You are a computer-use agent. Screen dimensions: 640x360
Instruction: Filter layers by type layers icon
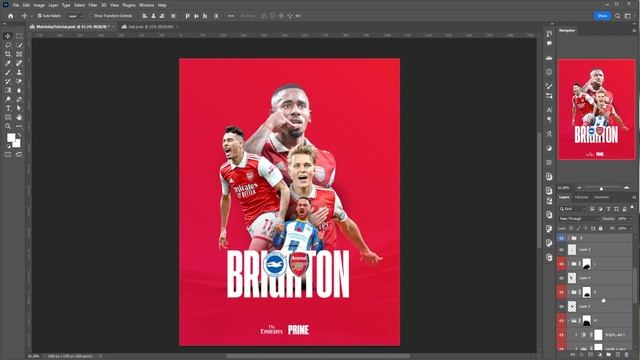coord(609,209)
